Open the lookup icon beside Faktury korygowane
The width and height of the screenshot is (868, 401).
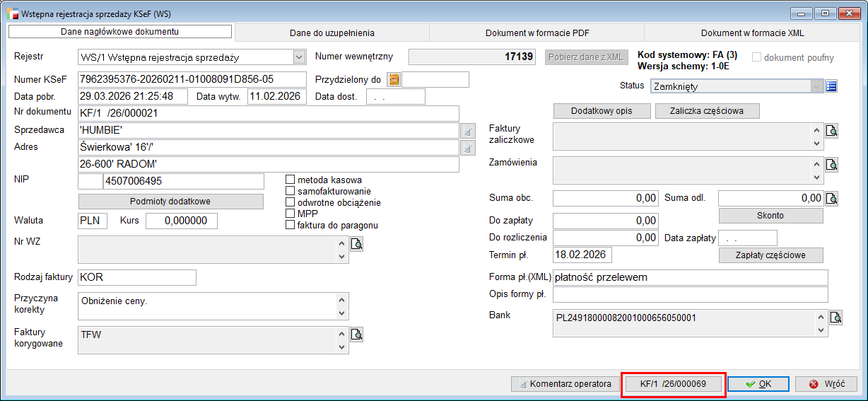pyautogui.click(x=357, y=335)
